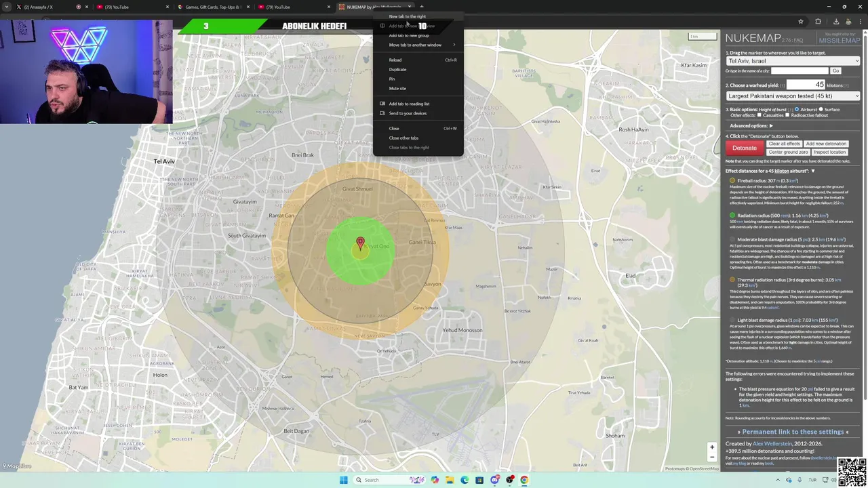Zoom out the map with the minus button

click(x=712, y=457)
